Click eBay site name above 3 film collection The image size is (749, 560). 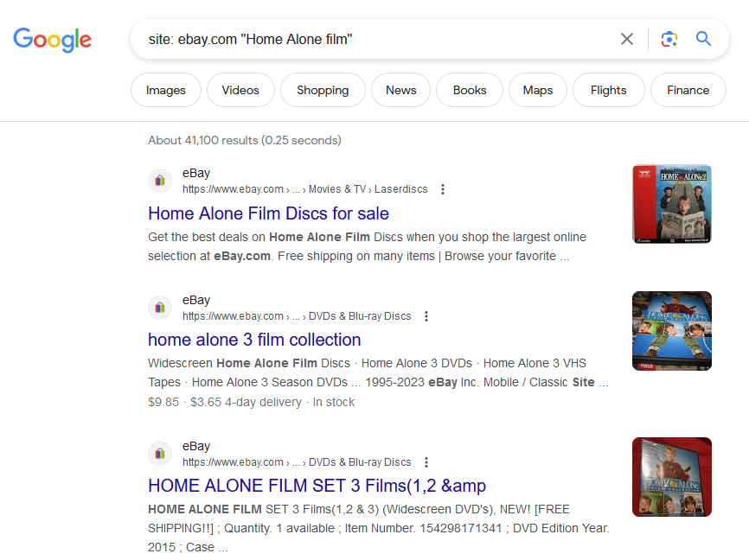(x=196, y=300)
